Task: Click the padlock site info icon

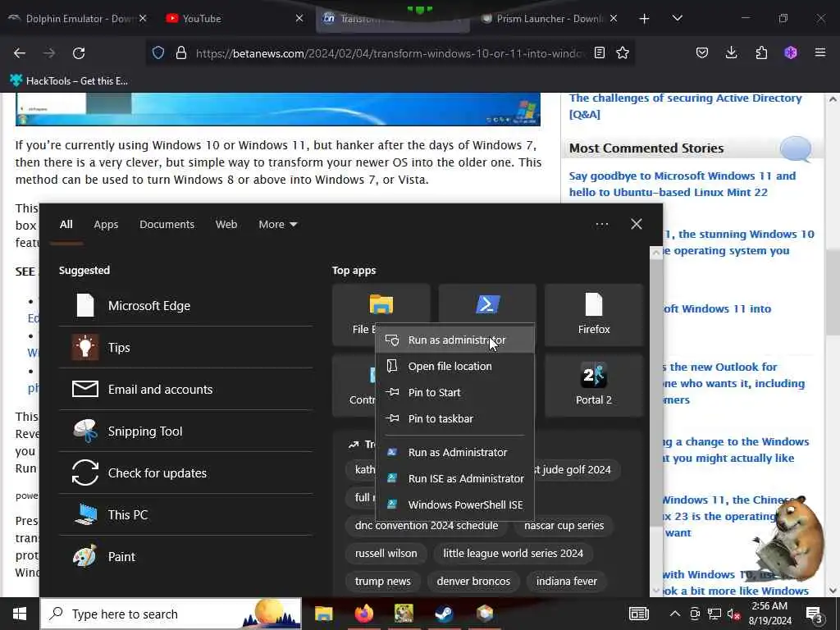Action: [x=181, y=52]
